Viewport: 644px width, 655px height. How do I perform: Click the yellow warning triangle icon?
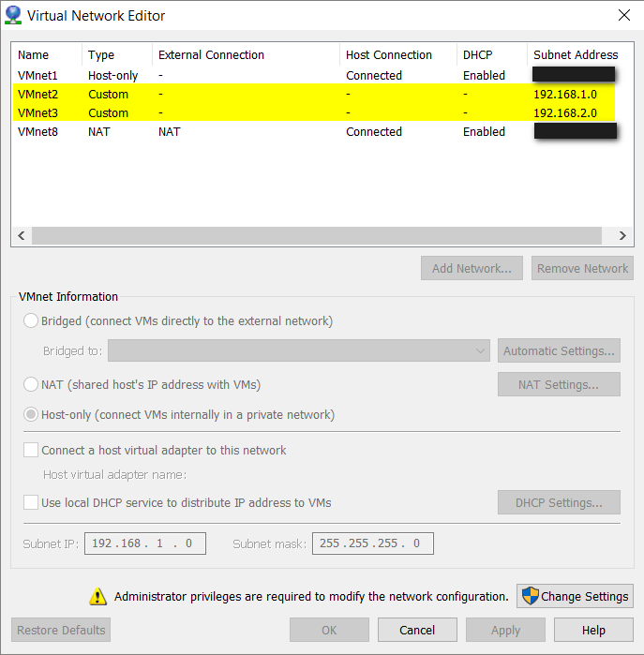[97, 596]
